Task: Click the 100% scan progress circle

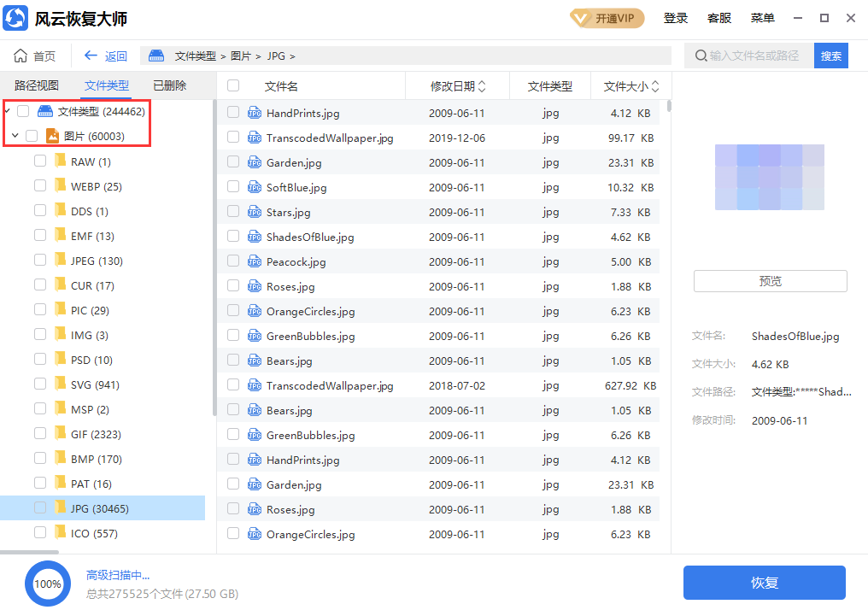Action: pyautogui.click(x=47, y=584)
